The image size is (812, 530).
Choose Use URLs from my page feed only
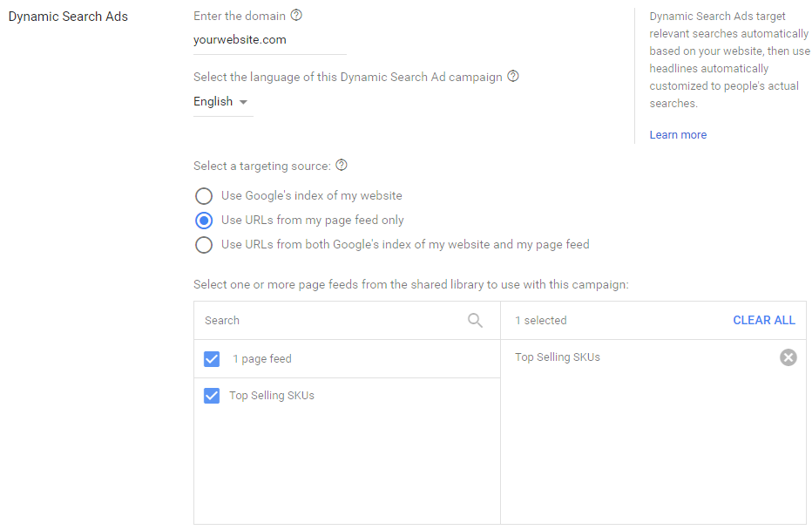pyautogui.click(x=204, y=221)
